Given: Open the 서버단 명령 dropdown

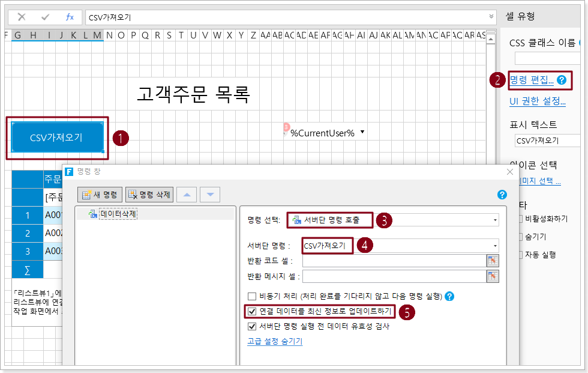Looking at the screenshot, I should tap(495, 246).
